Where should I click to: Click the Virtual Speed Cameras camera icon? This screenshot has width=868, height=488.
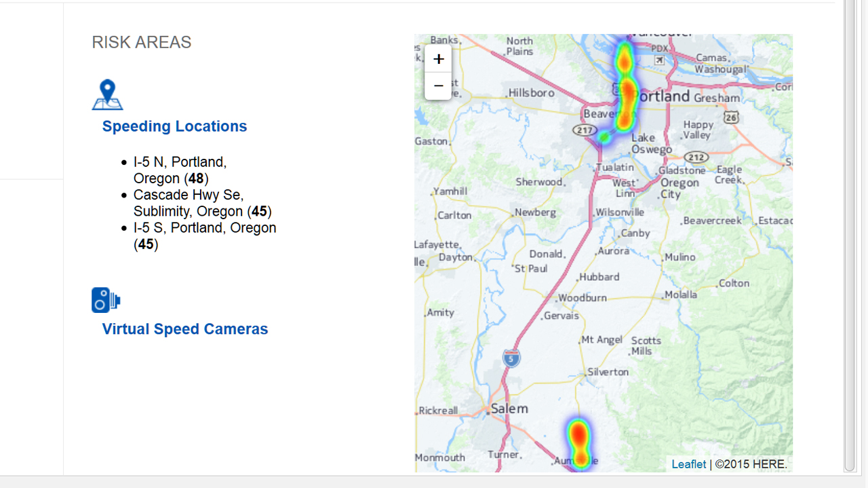[106, 300]
